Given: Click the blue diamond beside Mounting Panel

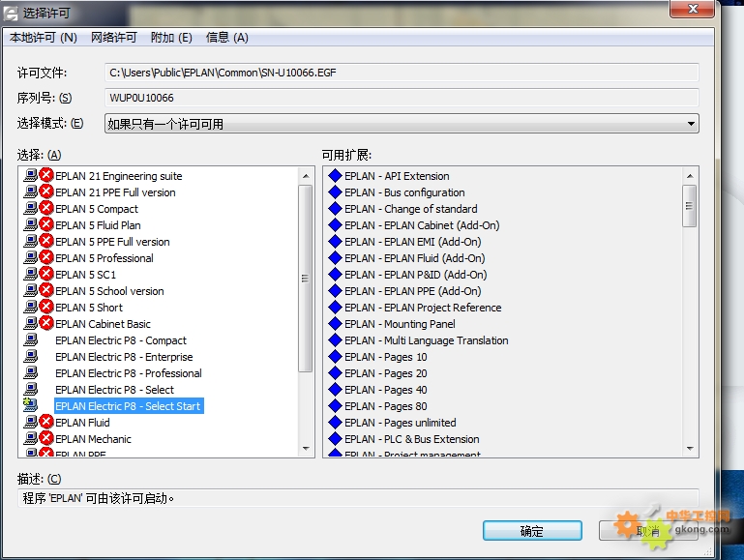Looking at the screenshot, I should 335,323.
